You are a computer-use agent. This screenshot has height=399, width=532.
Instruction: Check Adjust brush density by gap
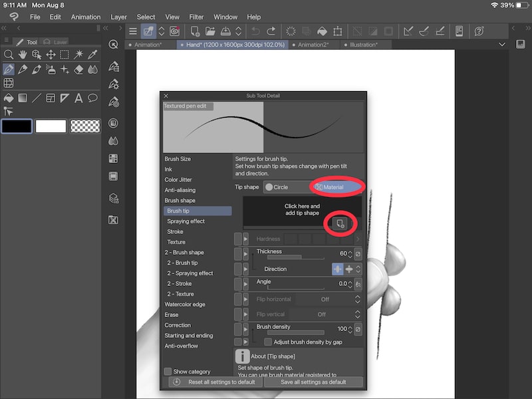pos(267,340)
